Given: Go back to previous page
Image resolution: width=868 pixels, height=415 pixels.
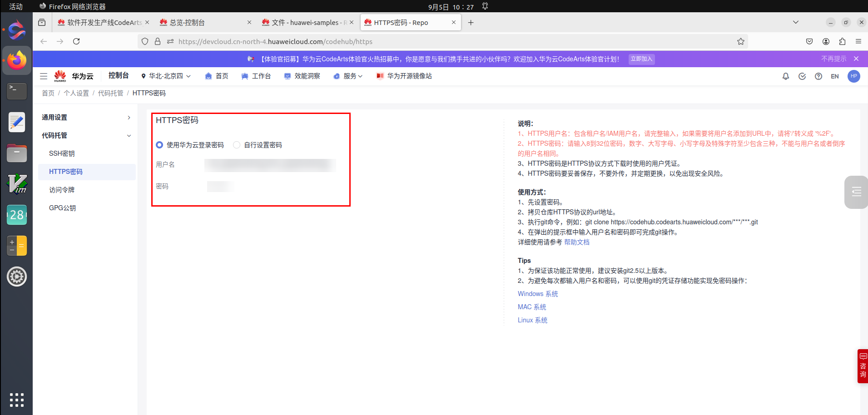Looking at the screenshot, I should coord(44,41).
